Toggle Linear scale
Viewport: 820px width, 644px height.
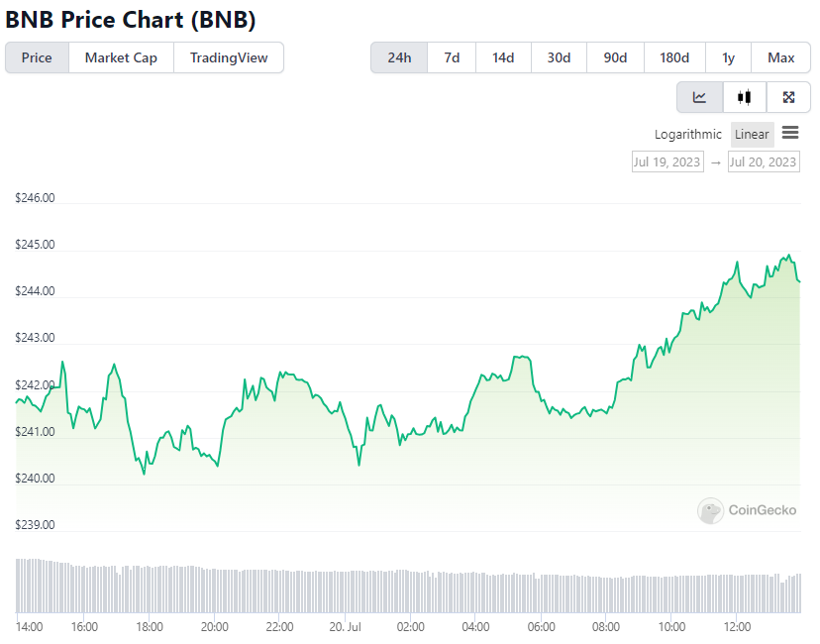tap(752, 135)
